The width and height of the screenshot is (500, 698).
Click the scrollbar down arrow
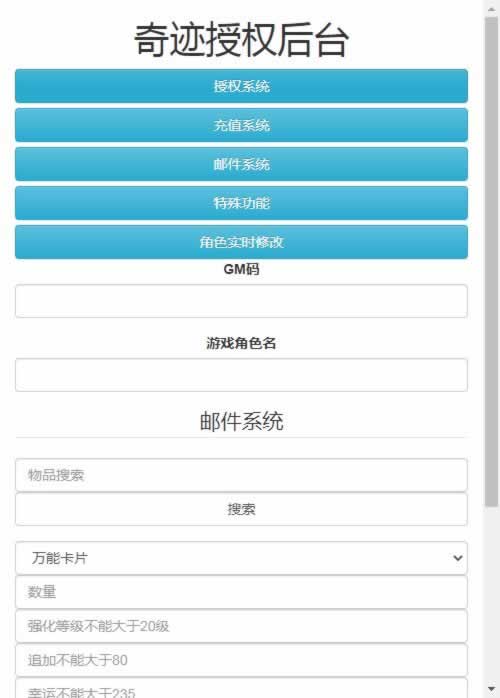(492, 689)
